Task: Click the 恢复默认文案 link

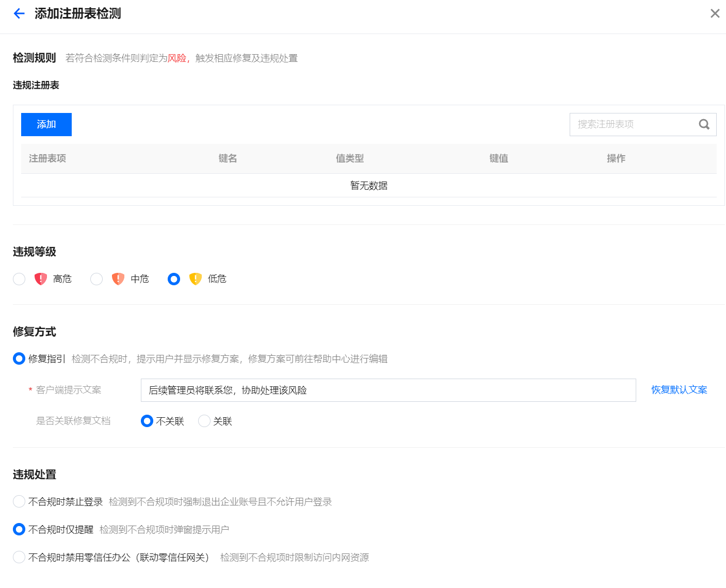Action: click(x=679, y=390)
